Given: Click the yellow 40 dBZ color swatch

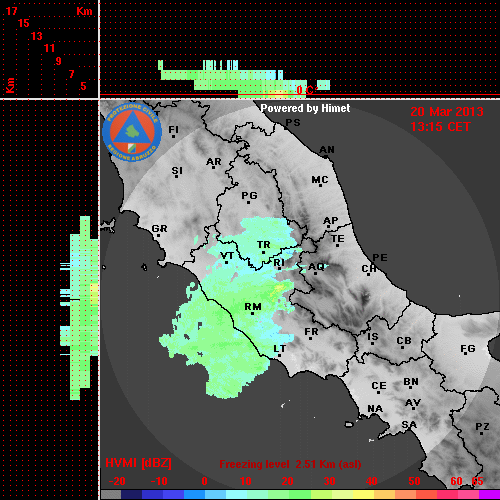Looking at the screenshot, I should pos(363,494).
